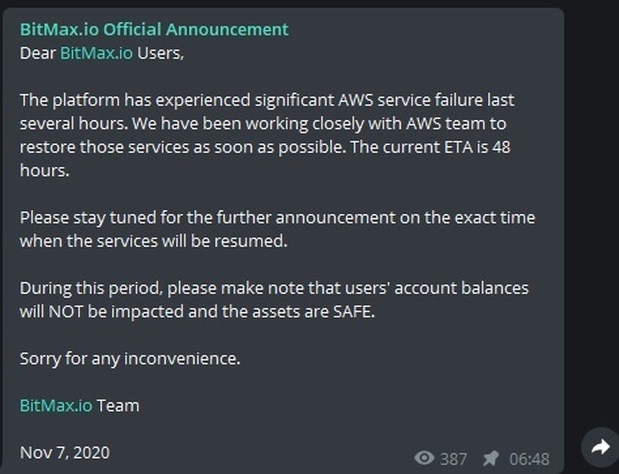Screen dimensions: 619x474
Task: Click the word 'SAFE.' in message
Action: click(354, 312)
